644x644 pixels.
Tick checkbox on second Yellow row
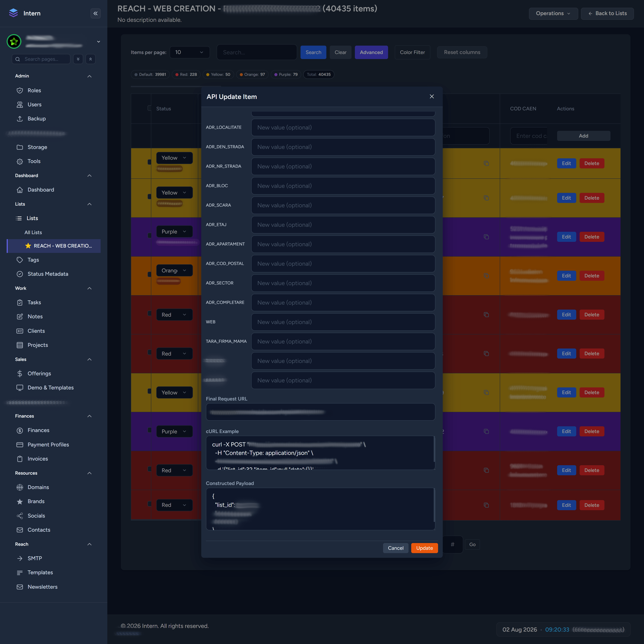(x=149, y=197)
